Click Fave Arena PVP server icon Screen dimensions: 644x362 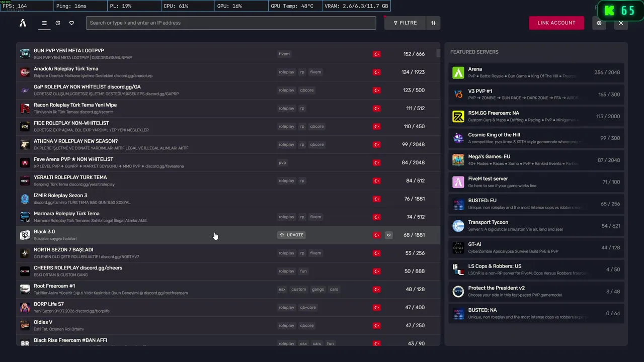[25, 162]
